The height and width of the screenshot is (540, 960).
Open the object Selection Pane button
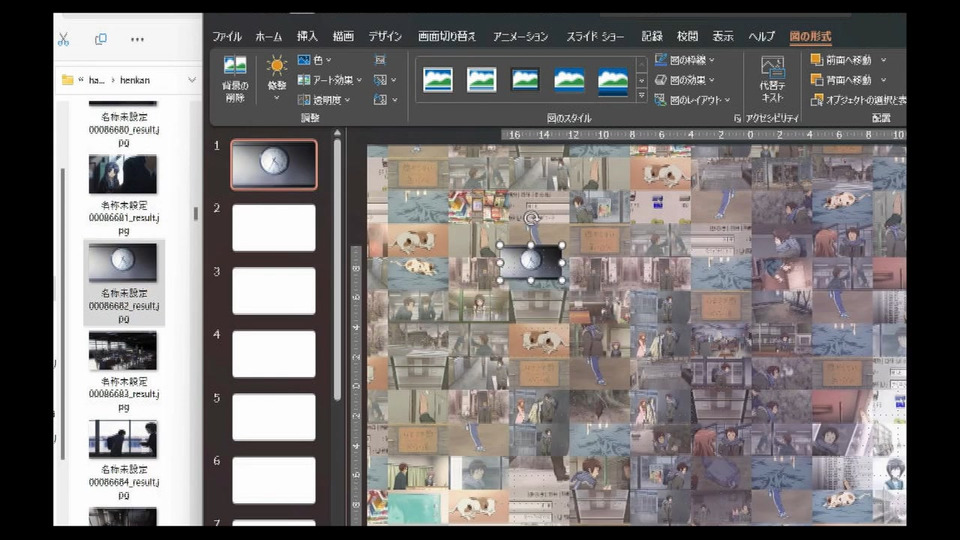click(858, 100)
